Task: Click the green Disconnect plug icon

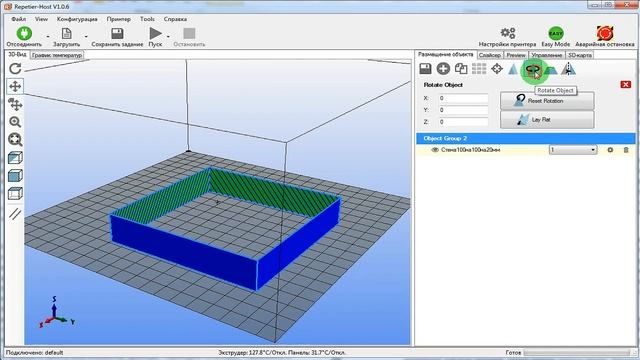Action: (x=24, y=33)
